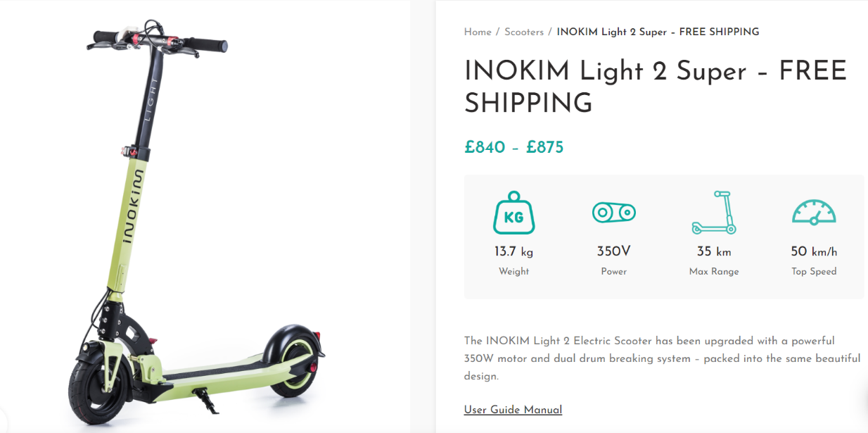Click the scooter max range icon

(x=714, y=213)
